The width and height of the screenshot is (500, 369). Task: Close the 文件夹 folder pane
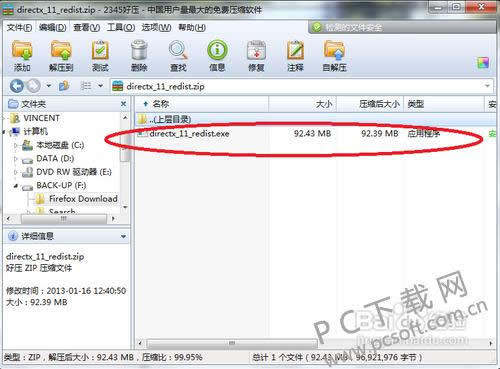(123, 104)
